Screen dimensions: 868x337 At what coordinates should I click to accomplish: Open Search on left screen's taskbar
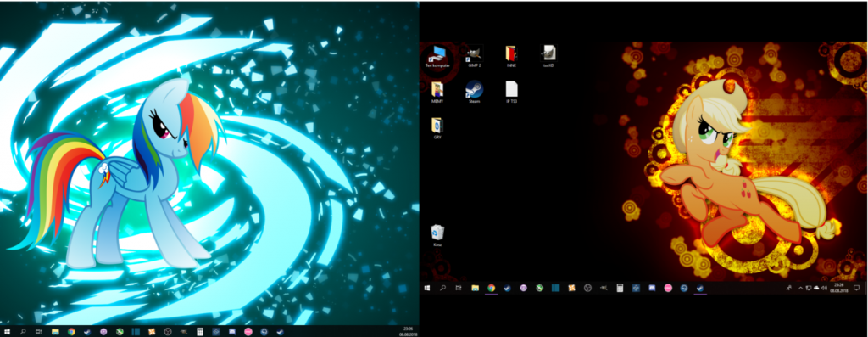23,331
